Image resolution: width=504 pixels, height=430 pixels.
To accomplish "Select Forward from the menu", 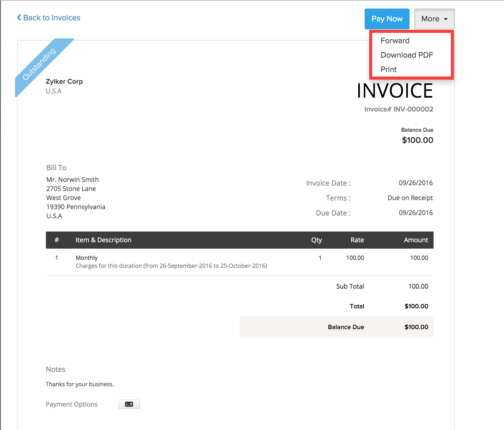I will [x=395, y=41].
